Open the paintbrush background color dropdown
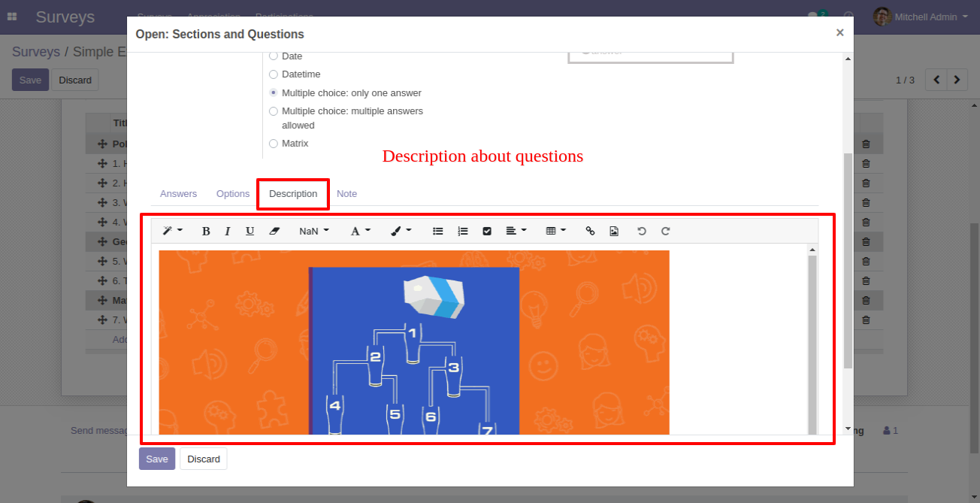 coord(401,231)
